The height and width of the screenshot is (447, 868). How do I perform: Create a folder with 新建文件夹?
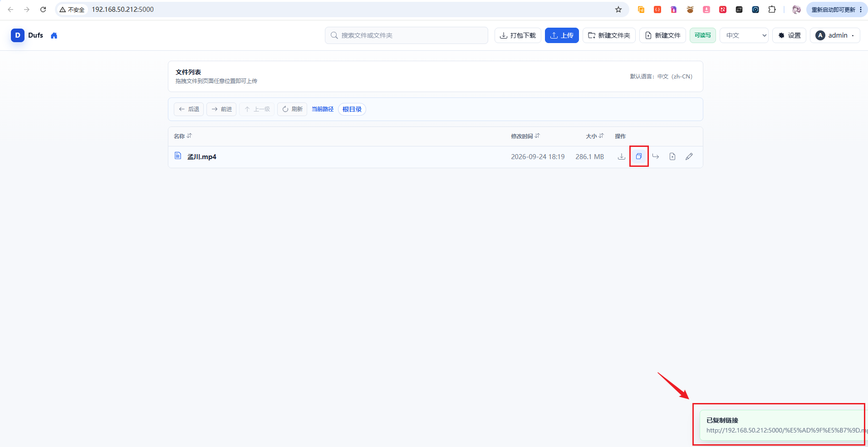[609, 35]
